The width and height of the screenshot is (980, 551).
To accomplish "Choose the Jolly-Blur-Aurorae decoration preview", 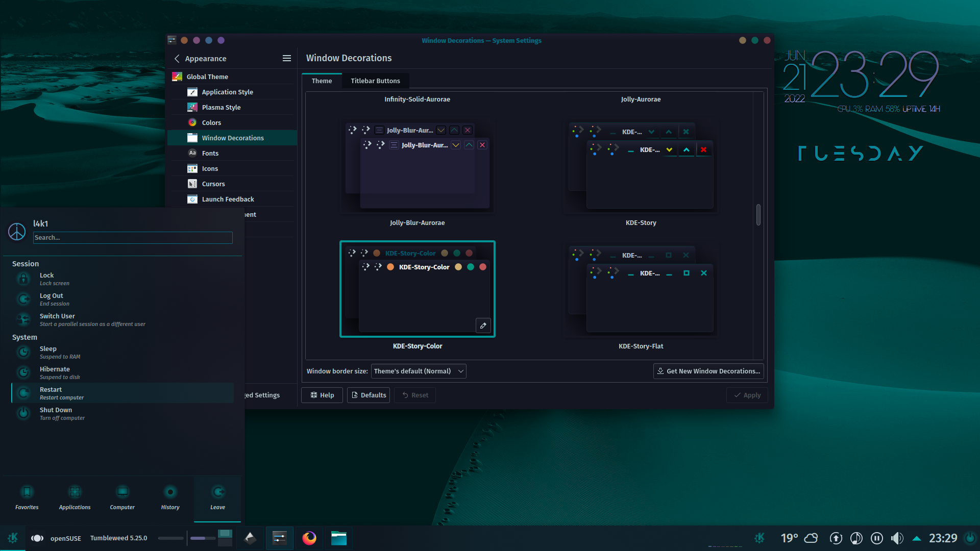I will click(417, 166).
